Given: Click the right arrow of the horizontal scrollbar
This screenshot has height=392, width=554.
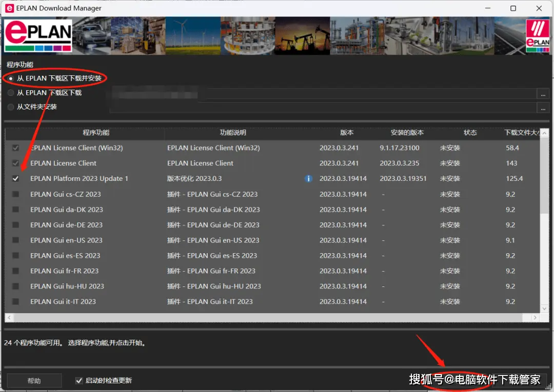Looking at the screenshot, I should click(535, 318).
